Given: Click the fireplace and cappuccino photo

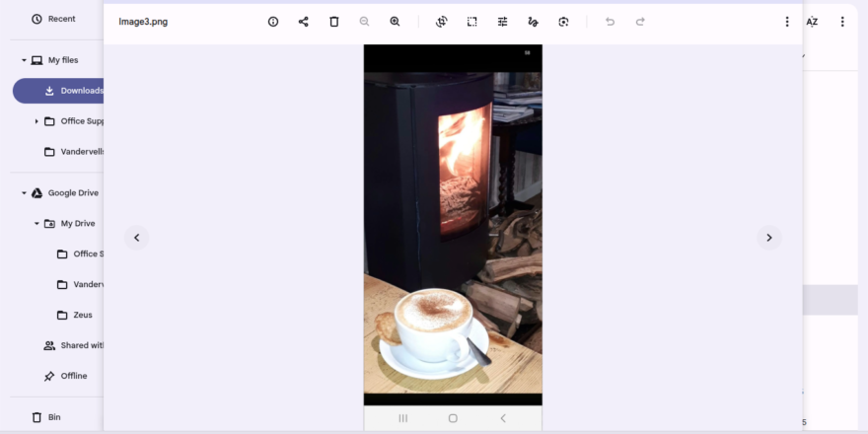Looking at the screenshot, I should point(453,233).
